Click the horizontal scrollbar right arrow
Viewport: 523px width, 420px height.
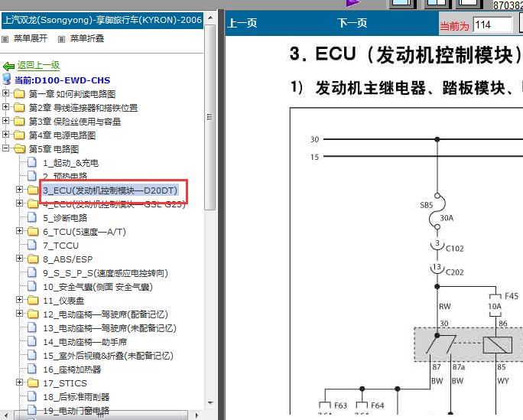(197, 415)
